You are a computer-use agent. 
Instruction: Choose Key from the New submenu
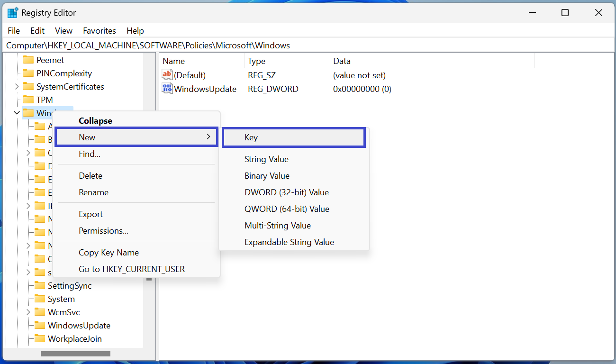pyautogui.click(x=293, y=137)
